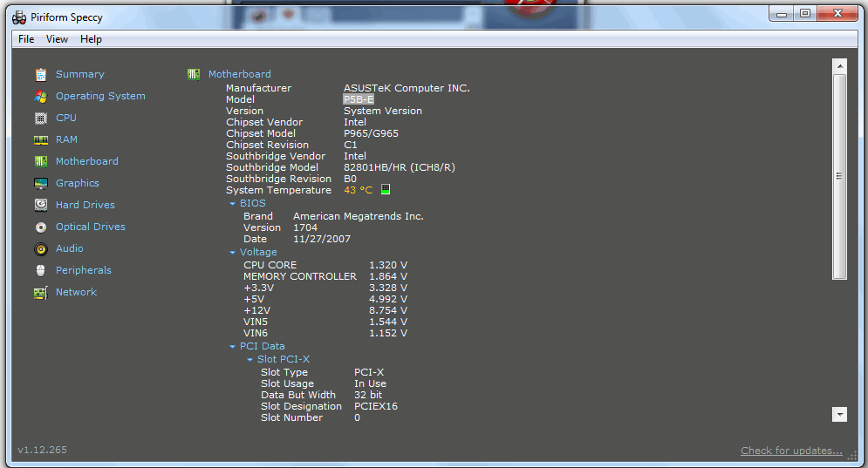Click the Operating System Windows flag icon
This screenshot has height=468, width=868.
pos(41,96)
